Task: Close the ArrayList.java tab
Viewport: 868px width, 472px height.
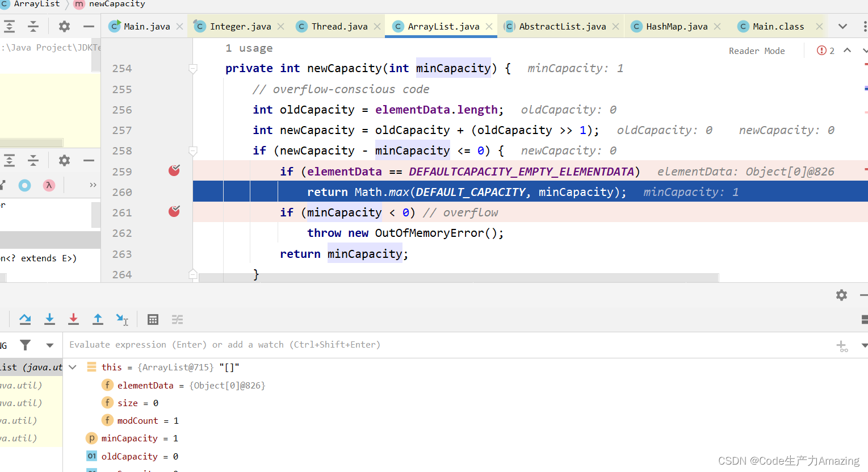Action: tap(489, 27)
